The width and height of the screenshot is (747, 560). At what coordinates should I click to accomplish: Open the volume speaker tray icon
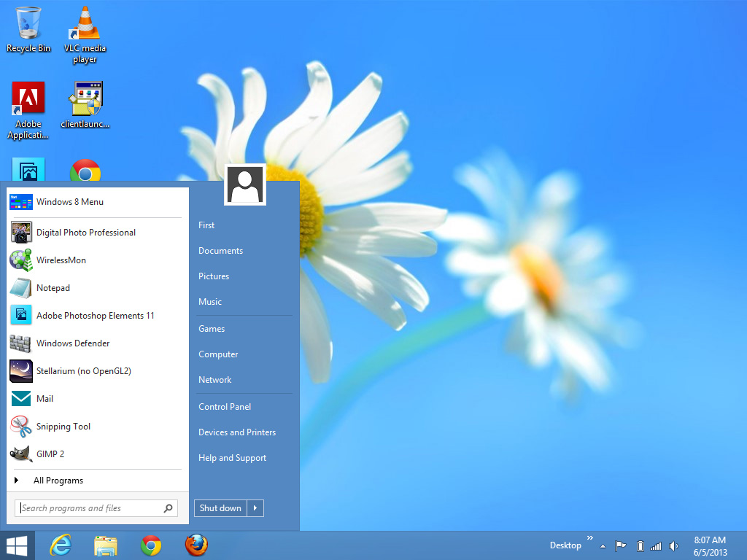coord(673,546)
